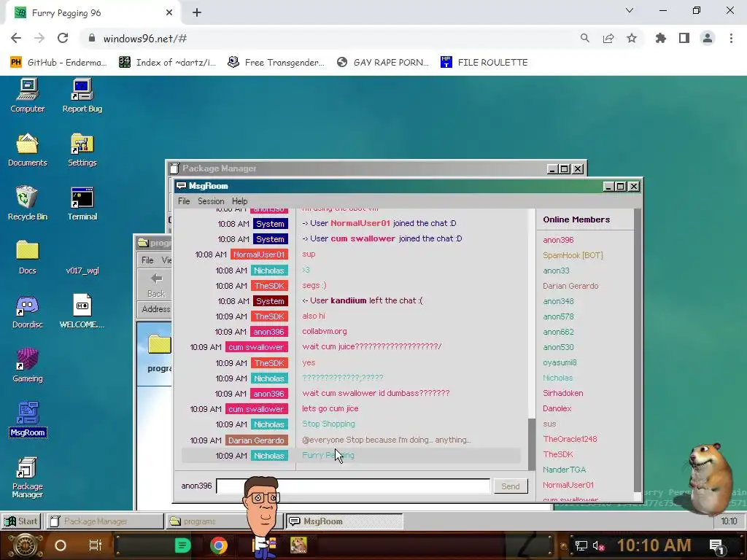Expand the tab search chevron
This screenshot has height=560, width=747.
tap(630, 10)
